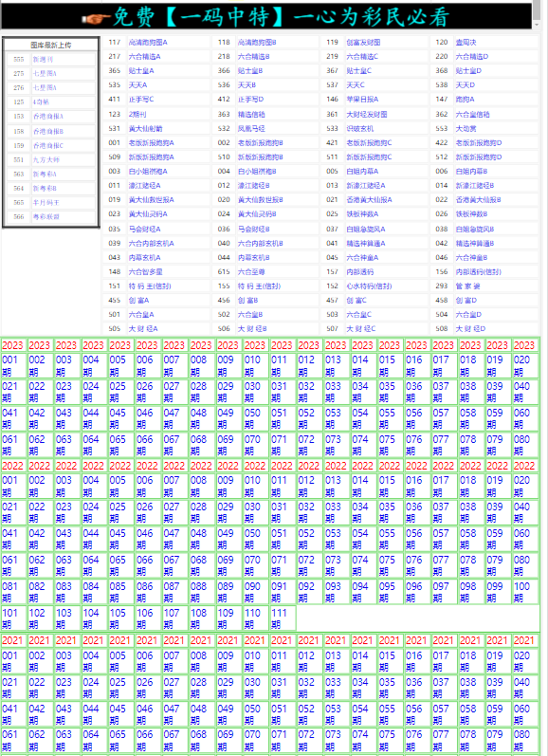Open the 新版新报跑狗D link
Screen dimensions: 548x756
[479, 157]
